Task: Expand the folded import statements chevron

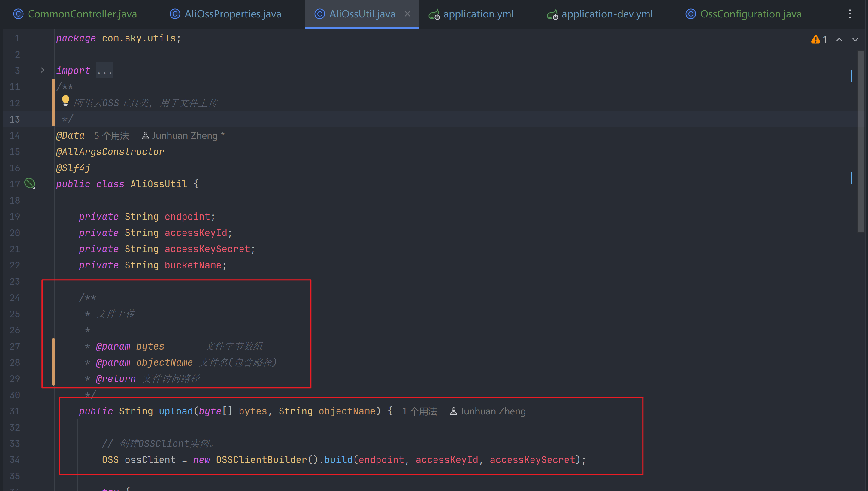Action: (x=42, y=70)
